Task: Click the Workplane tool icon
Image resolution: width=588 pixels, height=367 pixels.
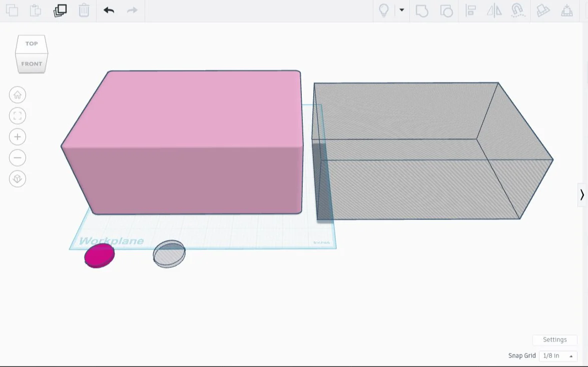Action: click(x=543, y=10)
